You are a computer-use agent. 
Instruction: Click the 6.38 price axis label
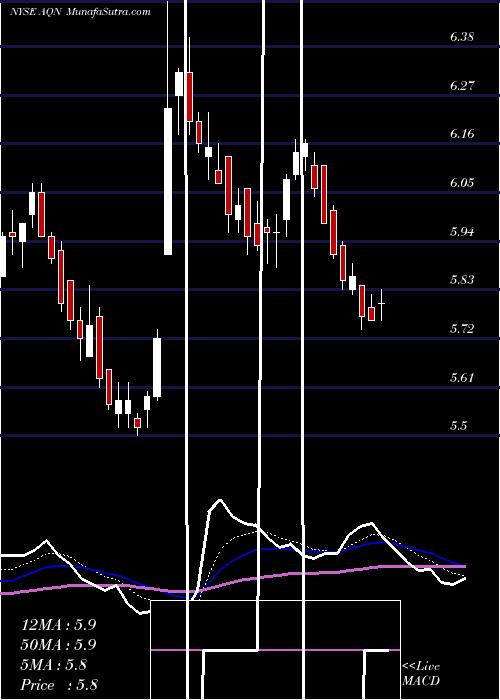click(x=462, y=37)
